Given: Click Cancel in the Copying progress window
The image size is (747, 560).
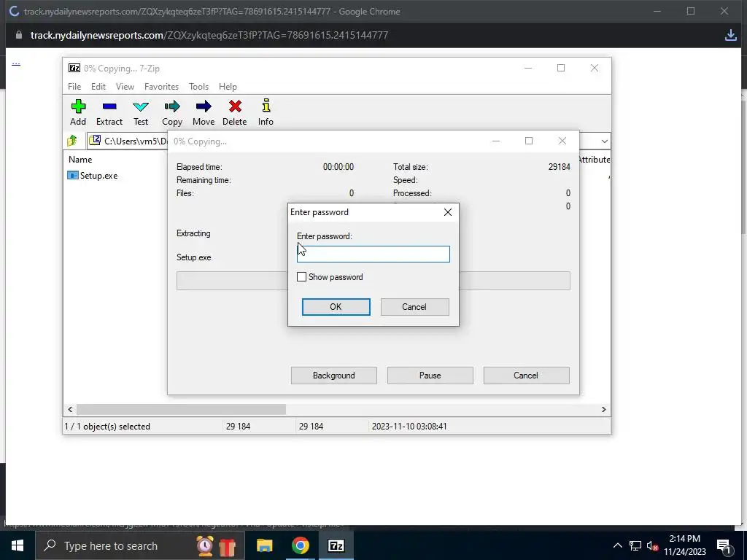Looking at the screenshot, I should click(x=526, y=376).
